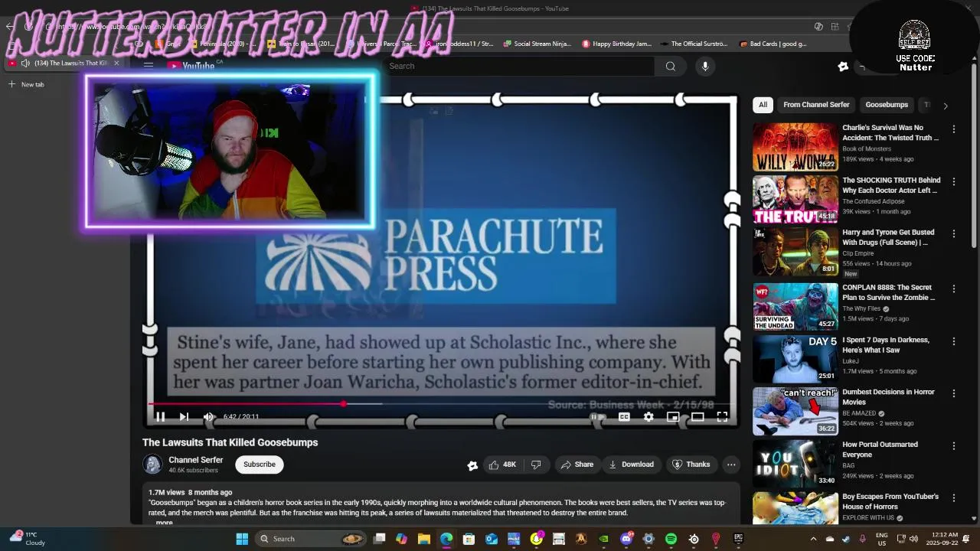
Task: Dislike the video with thumbs down
Action: [536, 465]
